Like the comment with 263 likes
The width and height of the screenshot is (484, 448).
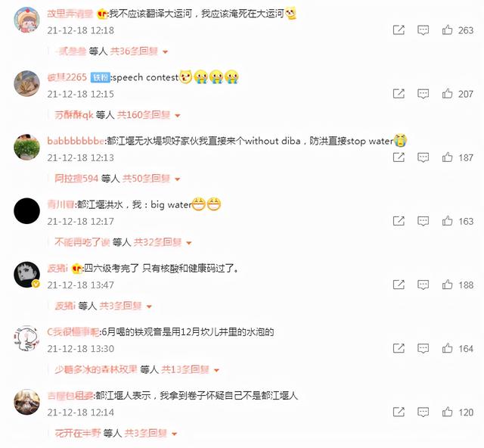coord(447,30)
